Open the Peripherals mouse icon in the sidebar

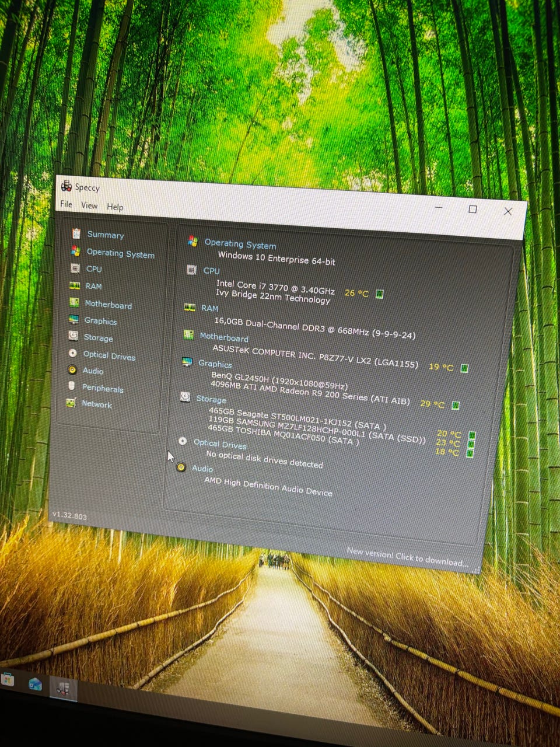pyautogui.click(x=71, y=386)
